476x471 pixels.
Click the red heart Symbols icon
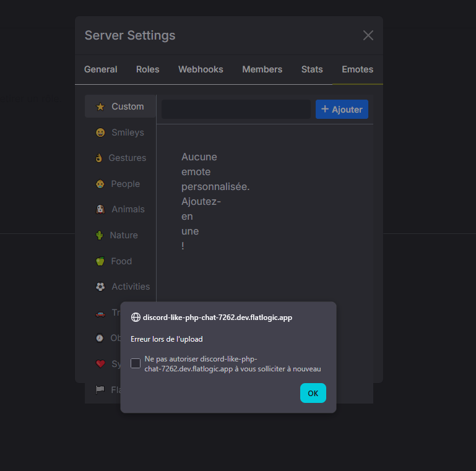[100, 364]
